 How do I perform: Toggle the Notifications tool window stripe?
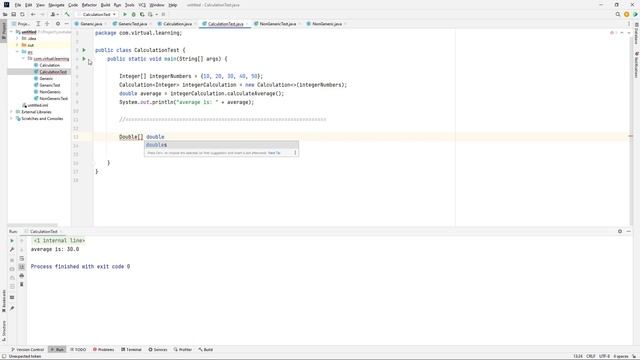tap(636, 65)
